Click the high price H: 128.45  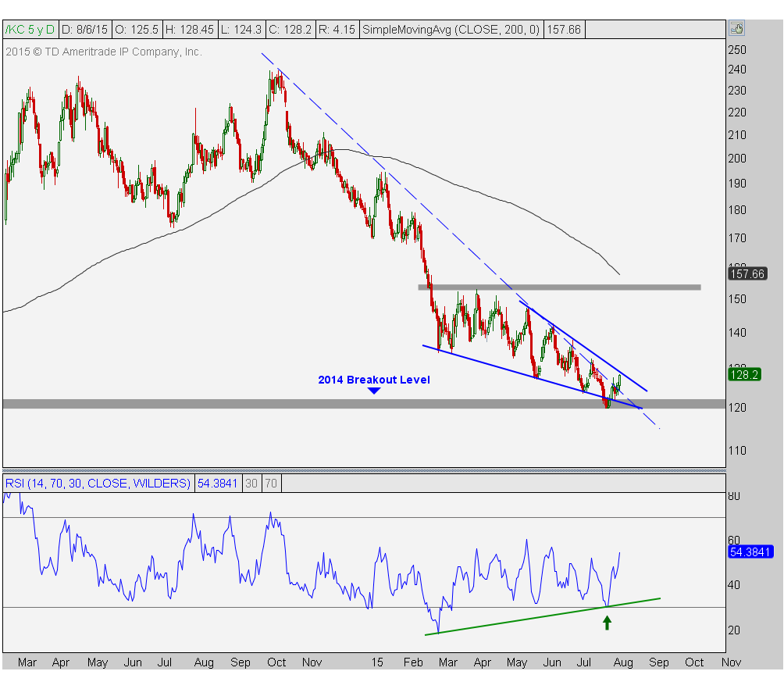190,30
